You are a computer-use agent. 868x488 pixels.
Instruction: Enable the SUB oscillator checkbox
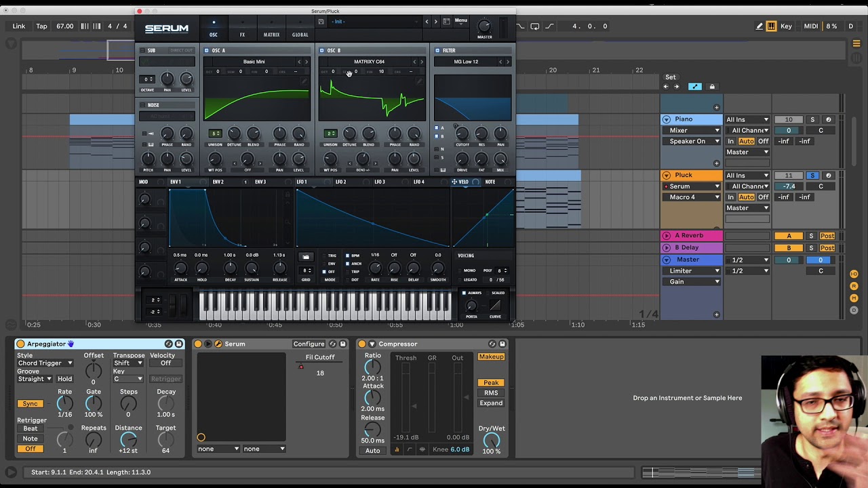pos(142,50)
